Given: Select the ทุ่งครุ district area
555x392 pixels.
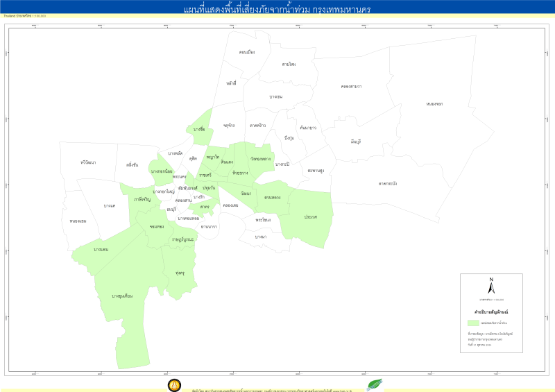Looking at the screenshot, I should tap(181, 273).
